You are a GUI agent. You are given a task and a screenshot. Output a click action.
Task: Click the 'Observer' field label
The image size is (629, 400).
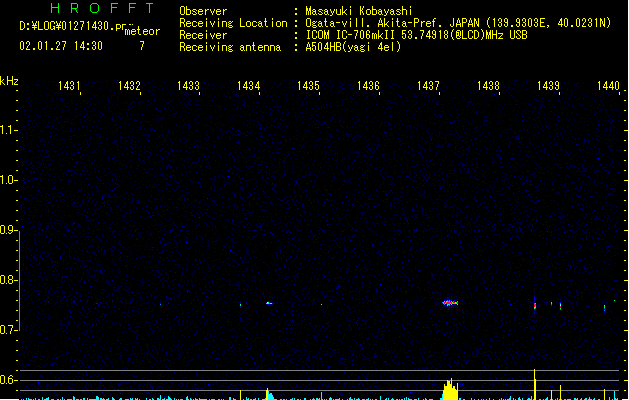coord(203,11)
